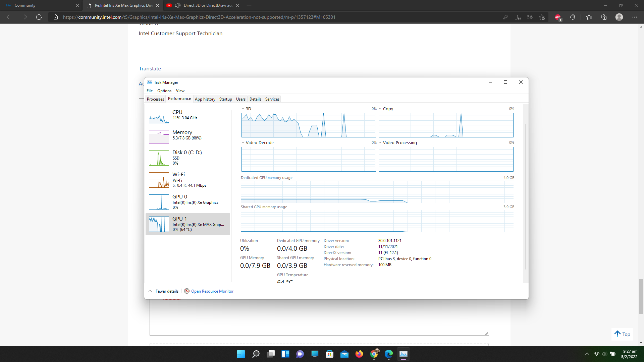Select GPU 0 Intel Iris Xe Graphics
644x362 pixels.
coord(188,202)
